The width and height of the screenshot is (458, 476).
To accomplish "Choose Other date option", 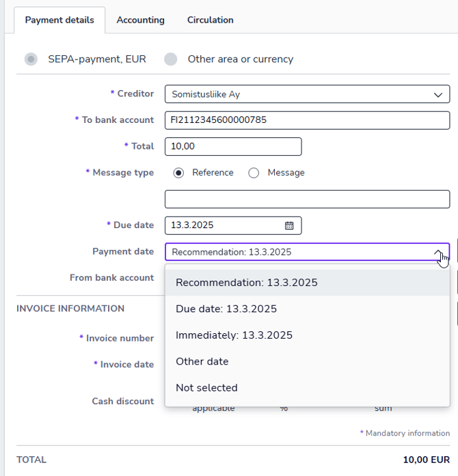I will click(307, 361).
